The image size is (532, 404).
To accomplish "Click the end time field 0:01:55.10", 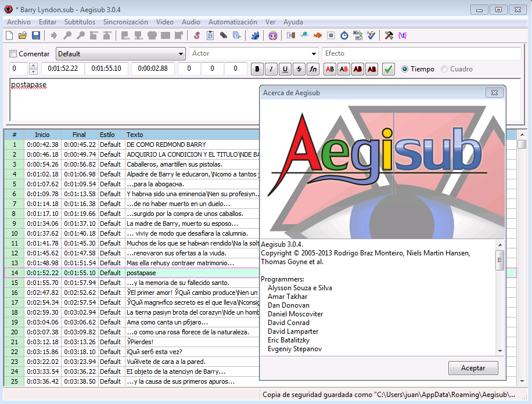I will 106,68.
